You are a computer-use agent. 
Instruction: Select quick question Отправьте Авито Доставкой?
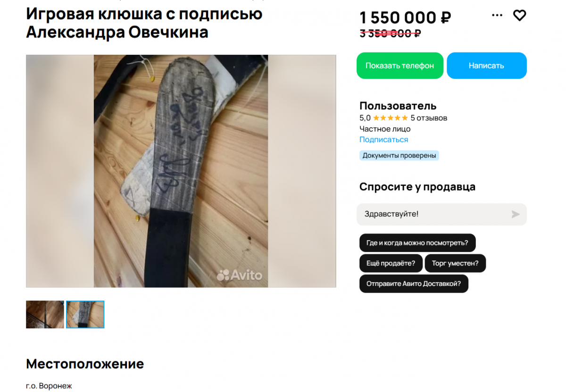tap(414, 284)
